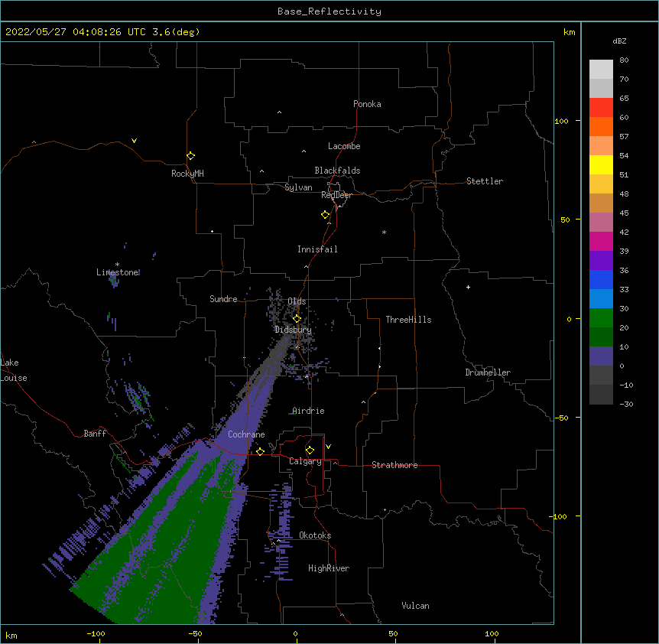Viewport: 659px width, 644px height.
Task: Select the violet 39 dBZ legend swatch
Action: coord(601,261)
